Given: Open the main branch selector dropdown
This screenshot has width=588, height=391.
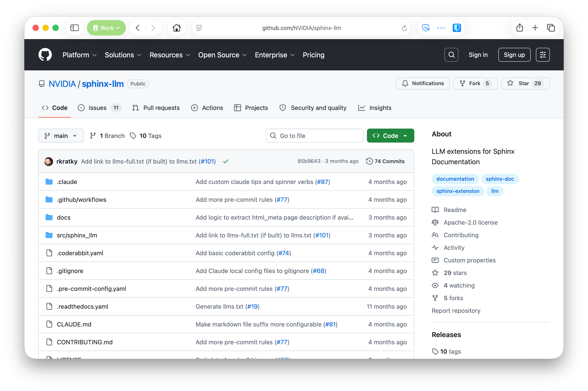Looking at the screenshot, I should pyautogui.click(x=61, y=136).
